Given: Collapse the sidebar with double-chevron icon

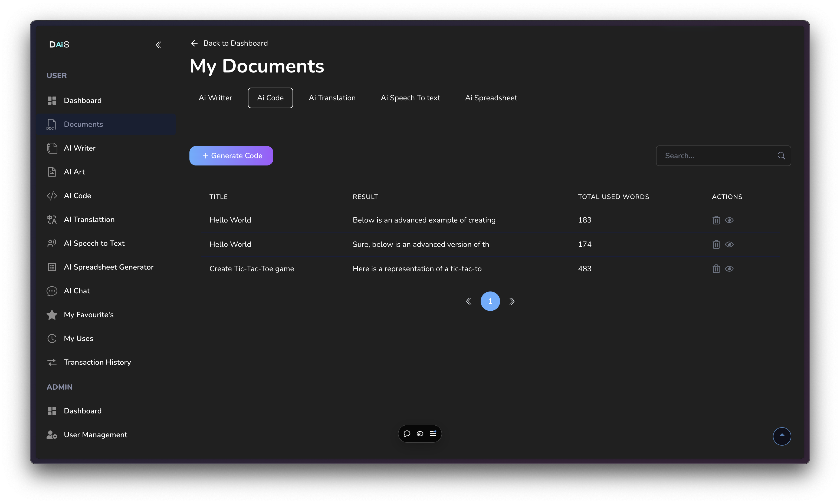Looking at the screenshot, I should coord(158,45).
